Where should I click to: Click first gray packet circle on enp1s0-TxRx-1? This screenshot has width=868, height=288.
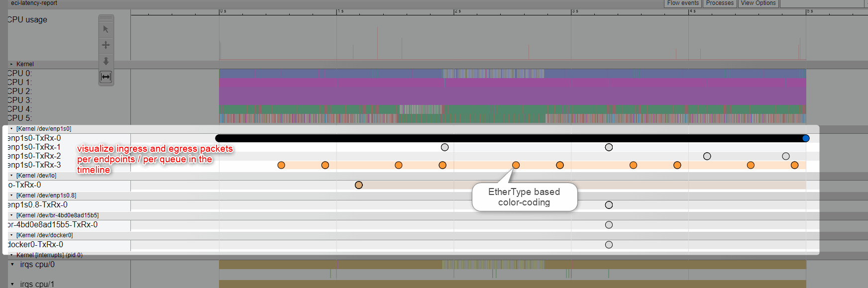(445, 147)
